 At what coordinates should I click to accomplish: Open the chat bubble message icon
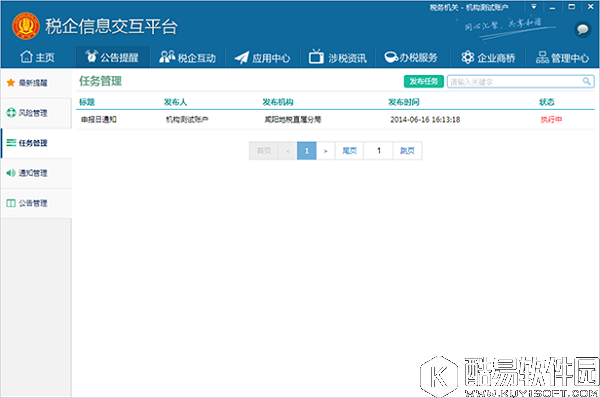[x=582, y=29]
